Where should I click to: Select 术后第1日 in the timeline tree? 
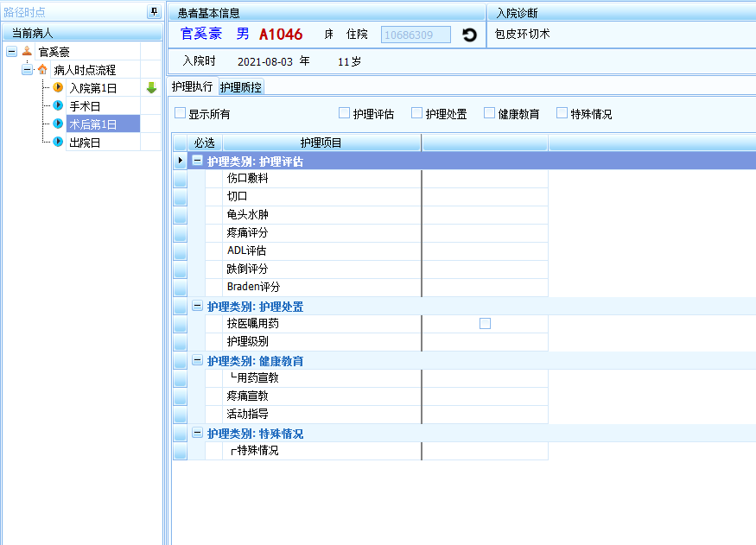pyautogui.click(x=92, y=124)
